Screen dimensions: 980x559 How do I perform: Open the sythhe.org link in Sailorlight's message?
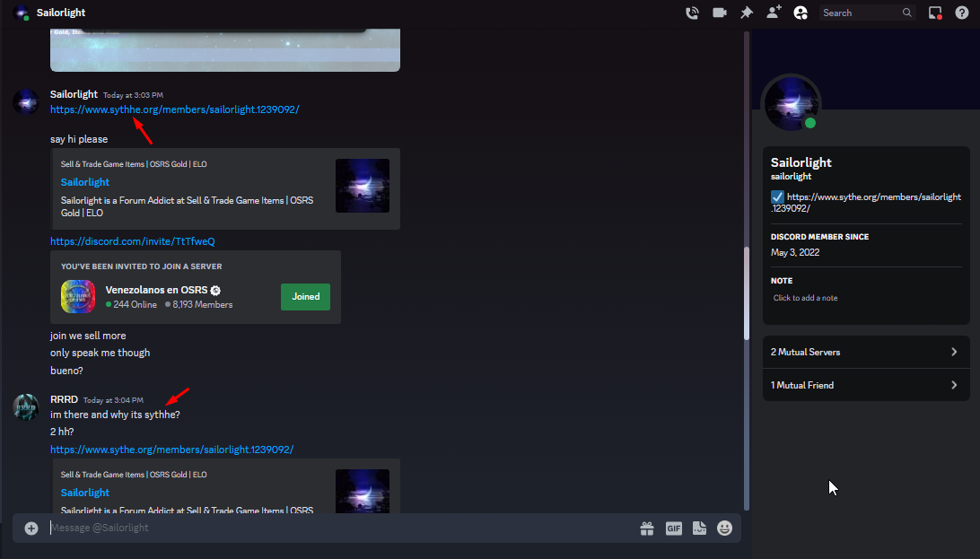(x=175, y=109)
